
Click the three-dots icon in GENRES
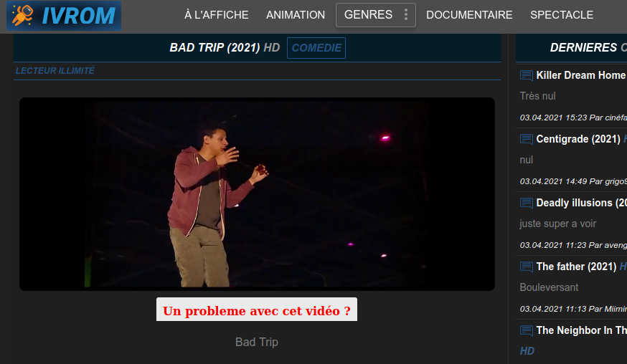pyautogui.click(x=406, y=15)
